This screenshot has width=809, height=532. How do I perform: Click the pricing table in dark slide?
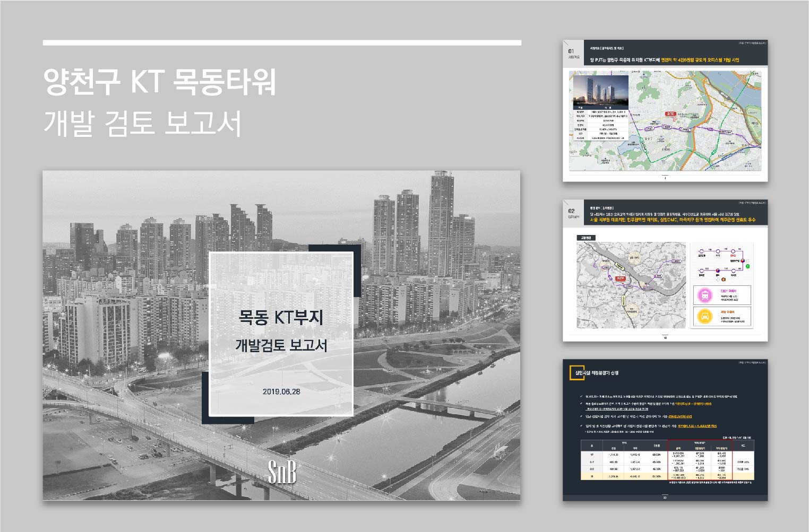(x=667, y=459)
